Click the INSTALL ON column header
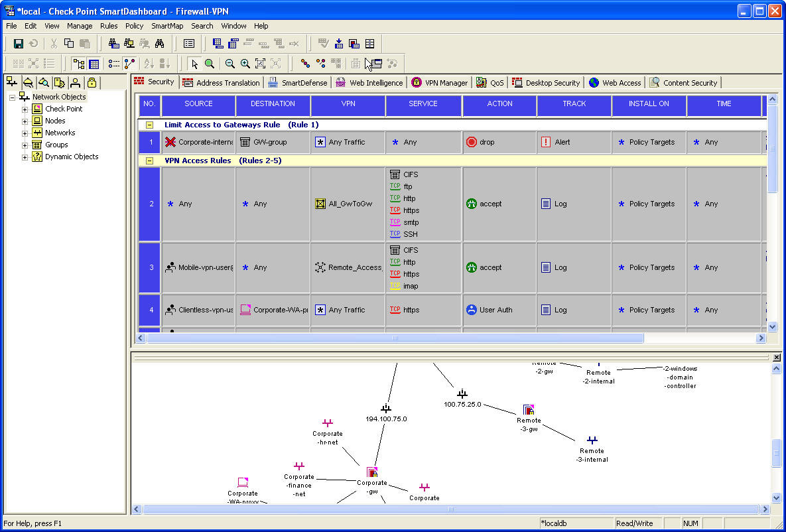 (x=649, y=103)
